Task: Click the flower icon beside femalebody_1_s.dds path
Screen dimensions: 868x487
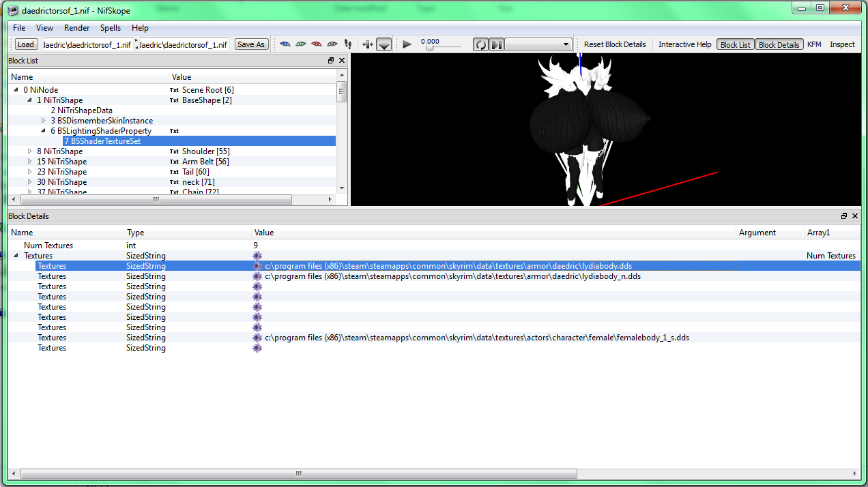Action: (x=257, y=338)
